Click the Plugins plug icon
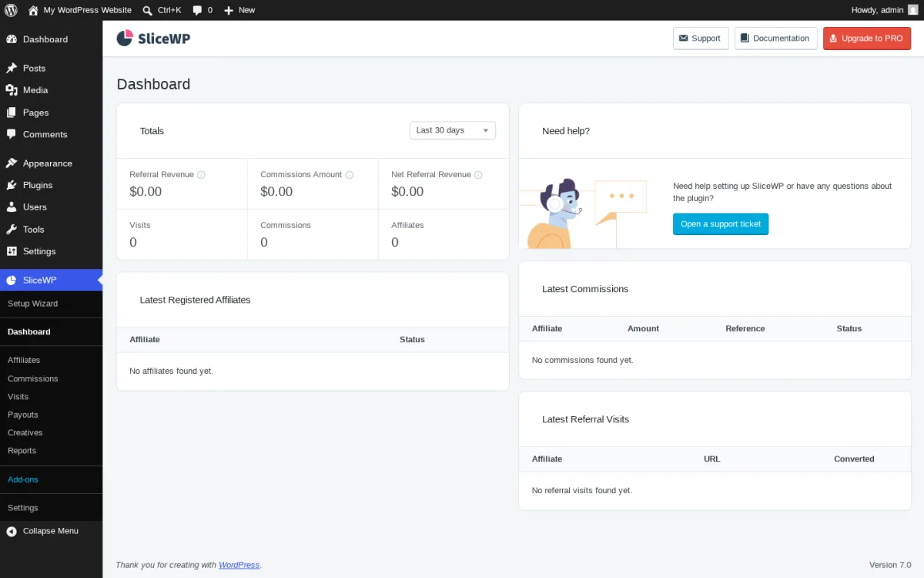 point(12,185)
